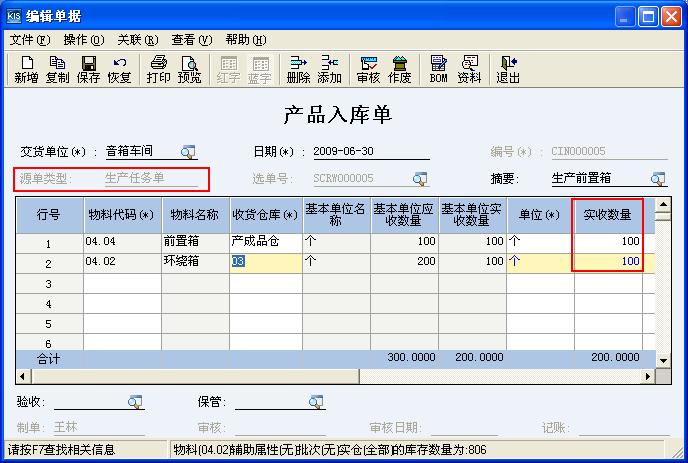Screen dimensions: 688x463
Task: Click the 恢复 (Restore) toolbar icon
Action: [119, 69]
